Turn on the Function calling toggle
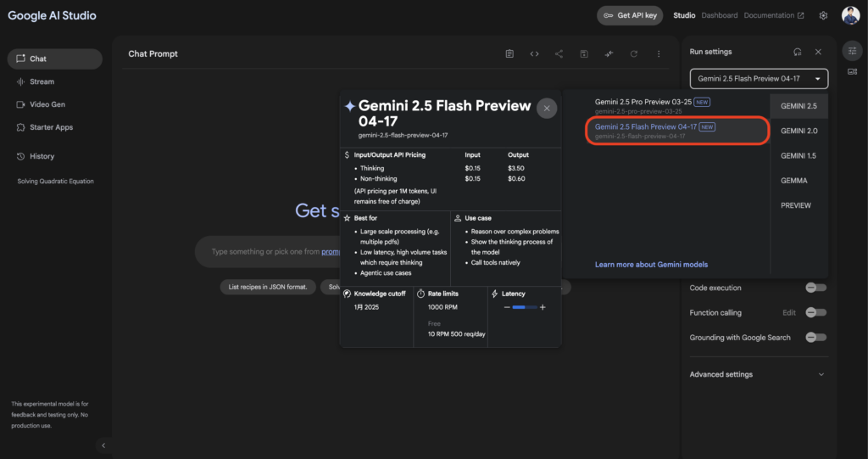868x459 pixels. click(815, 312)
